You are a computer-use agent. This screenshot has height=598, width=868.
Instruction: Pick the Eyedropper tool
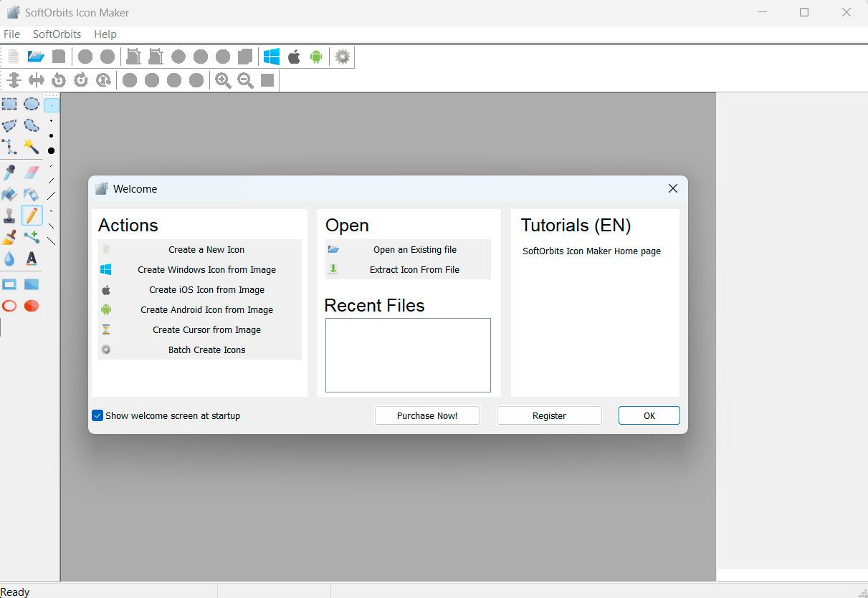tap(10, 172)
